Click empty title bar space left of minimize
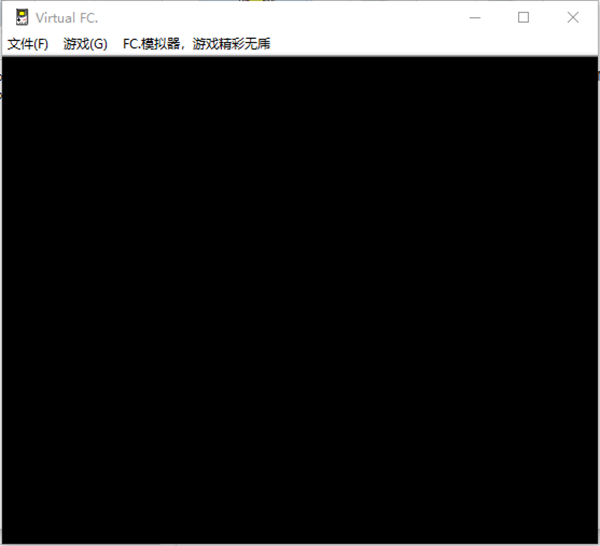The width and height of the screenshot is (600, 546). [300, 17]
